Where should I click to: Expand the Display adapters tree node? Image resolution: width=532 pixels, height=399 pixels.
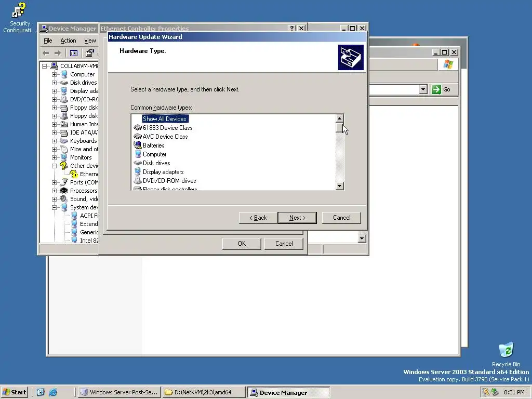pyautogui.click(x=54, y=91)
